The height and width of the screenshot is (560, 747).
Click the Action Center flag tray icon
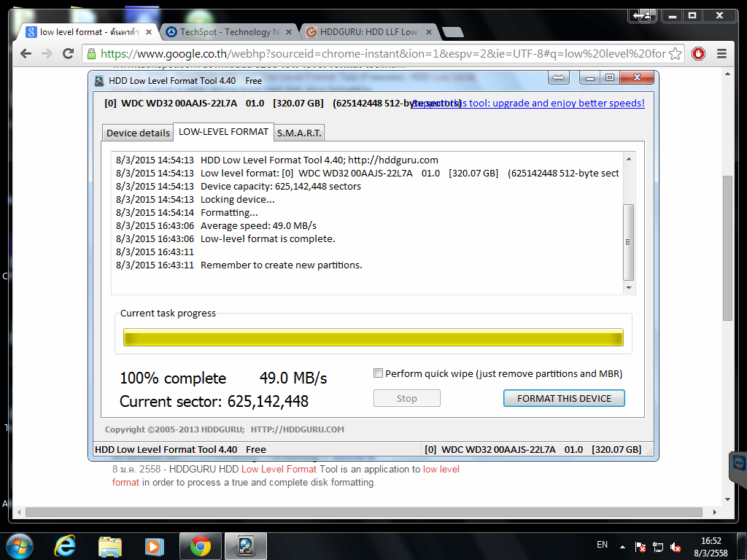tap(640, 547)
